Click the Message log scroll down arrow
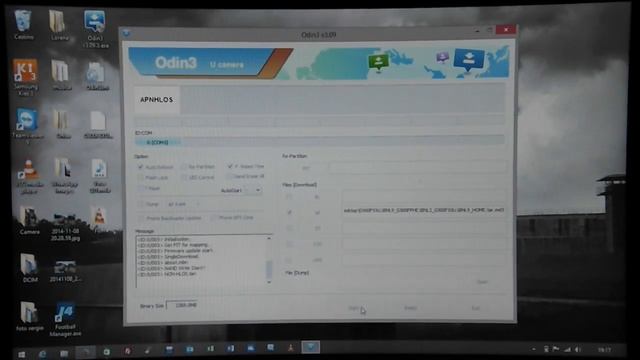 (269, 282)
